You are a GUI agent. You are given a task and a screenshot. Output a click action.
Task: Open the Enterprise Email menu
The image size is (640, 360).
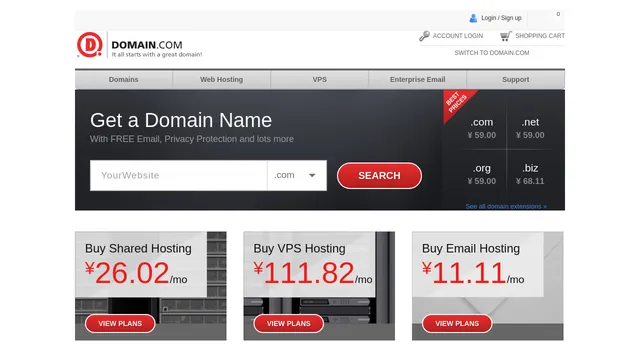[418, 79]
